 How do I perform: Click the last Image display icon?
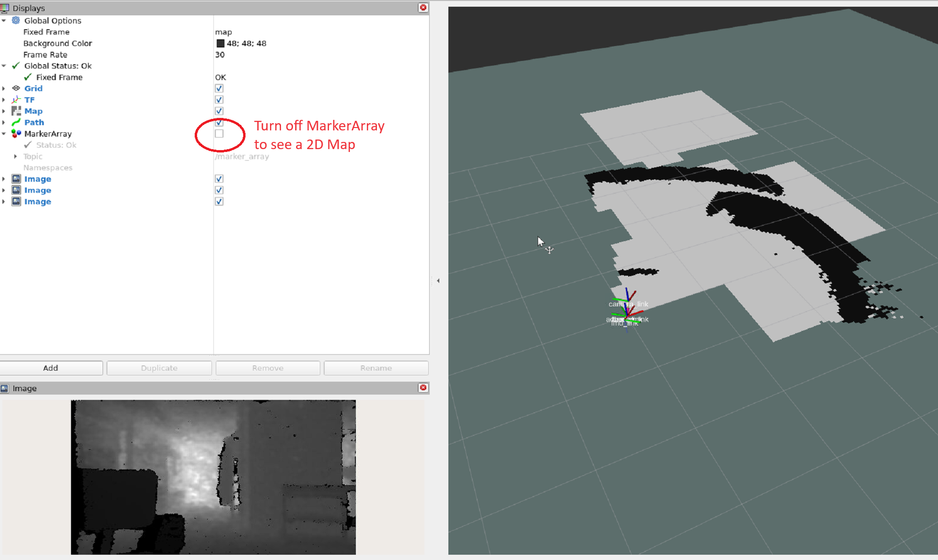(x=16, y=201)
